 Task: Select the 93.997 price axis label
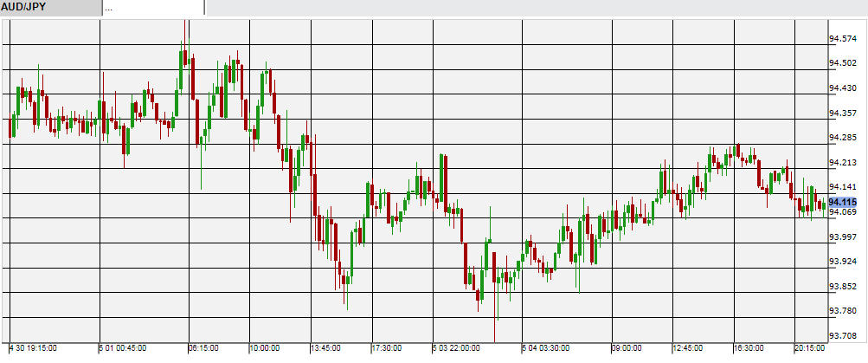(843, 237)
